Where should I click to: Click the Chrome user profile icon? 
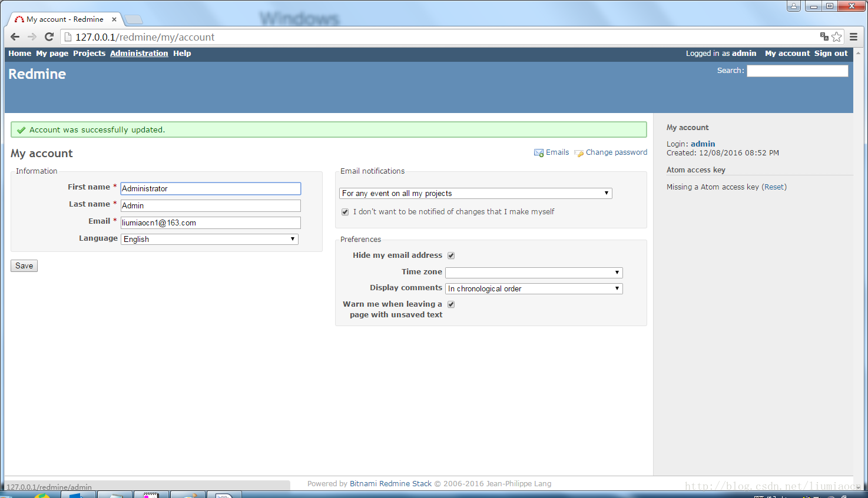[x=794, y=6]
